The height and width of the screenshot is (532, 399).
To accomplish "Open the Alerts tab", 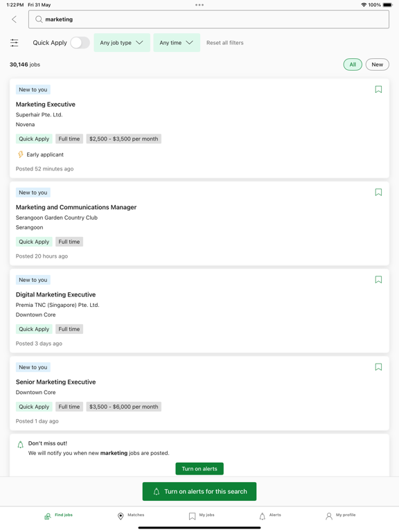I will point(270,515).
